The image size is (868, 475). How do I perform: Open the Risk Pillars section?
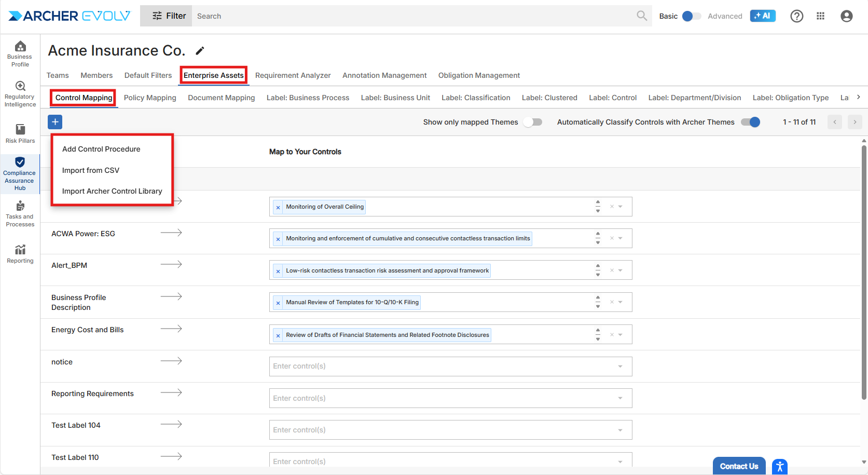tap(20, 133)
